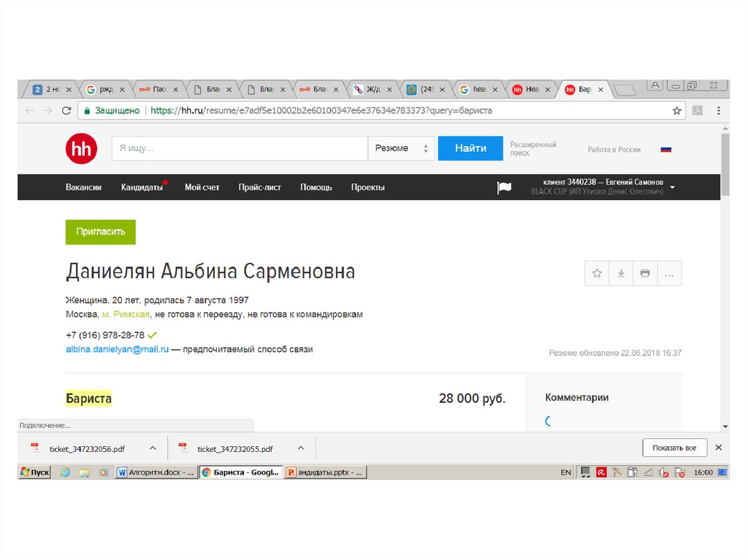Viewport: 748px width, 560px height.
Task: Add resume to favorites with star icon
Action: pos(597,273)
